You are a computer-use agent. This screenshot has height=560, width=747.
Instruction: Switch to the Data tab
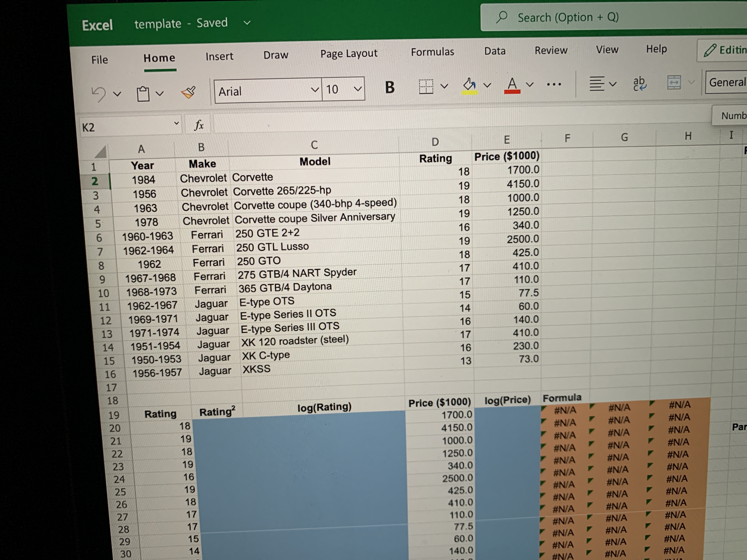pos(495,51)
